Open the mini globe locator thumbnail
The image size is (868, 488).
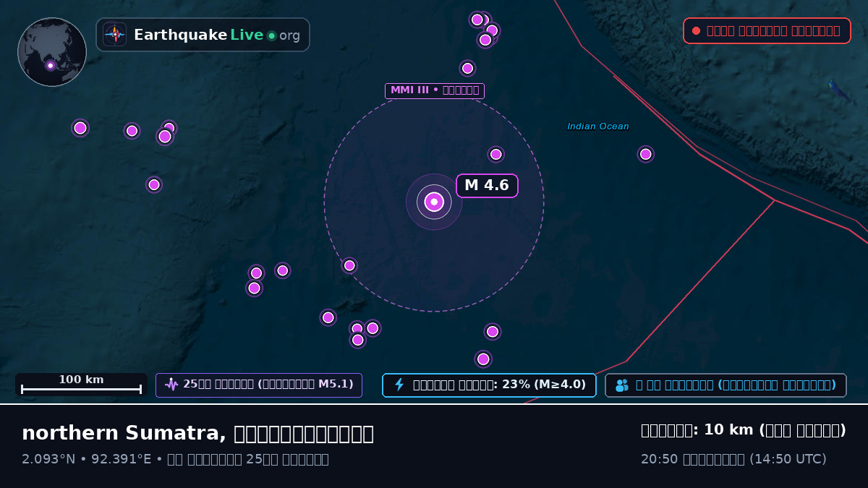(x=52, y=52)
